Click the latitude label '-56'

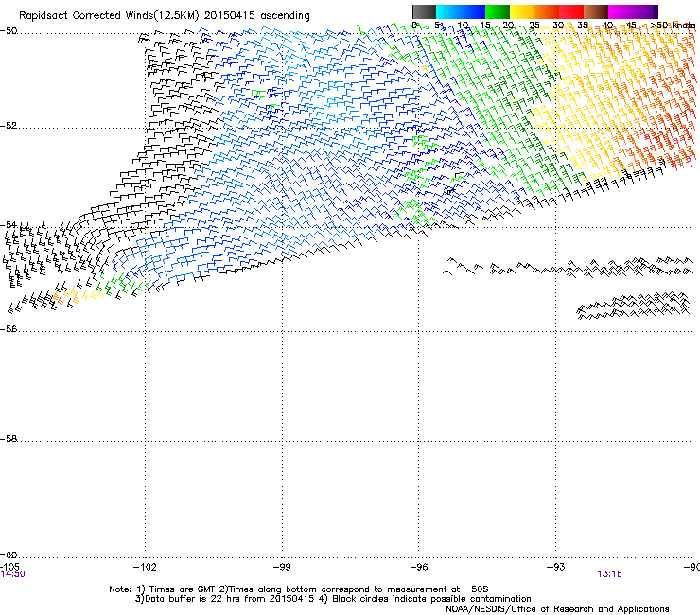tap(9, 329)
